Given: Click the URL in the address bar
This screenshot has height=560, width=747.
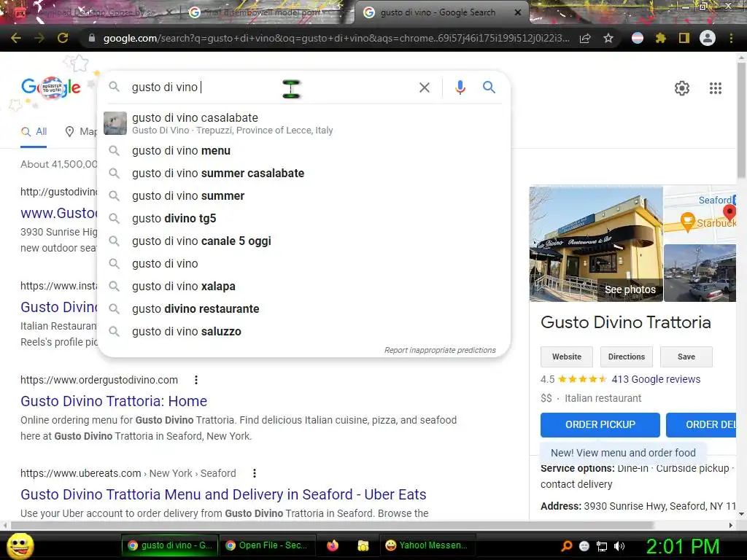Looking at the screenshot, I should tap(336, 38).
